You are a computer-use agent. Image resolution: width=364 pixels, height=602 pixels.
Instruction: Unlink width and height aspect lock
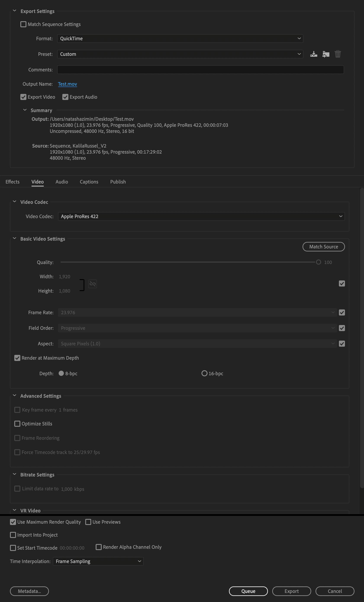pyautogui.click(x=92, y=284)
